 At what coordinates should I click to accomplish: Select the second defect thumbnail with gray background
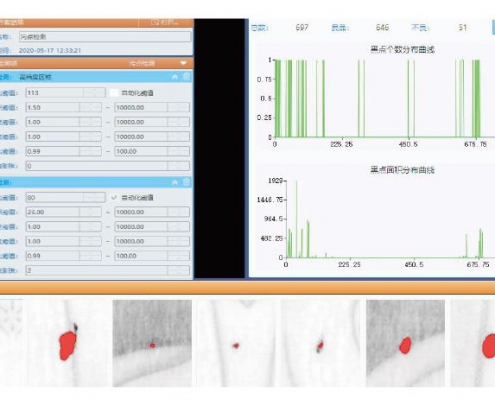click(x=405, y=343)
